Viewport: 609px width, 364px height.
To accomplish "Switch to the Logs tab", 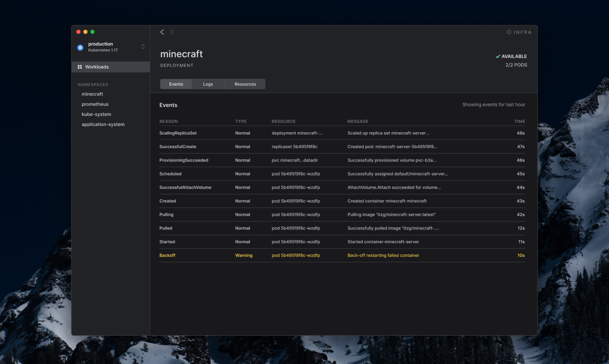I will [x=208, y=84].
